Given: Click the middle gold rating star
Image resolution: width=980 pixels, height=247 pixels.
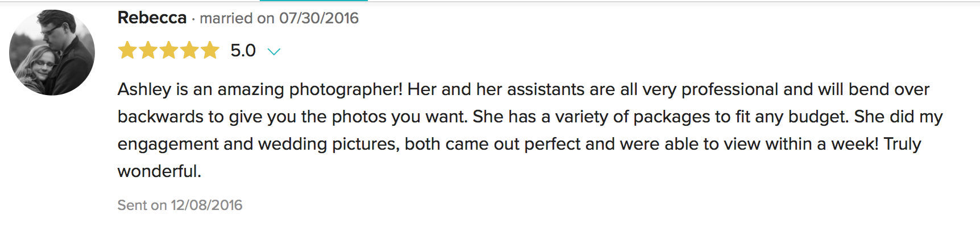Looking at the screenshot, I should click(x=168, y=50).
